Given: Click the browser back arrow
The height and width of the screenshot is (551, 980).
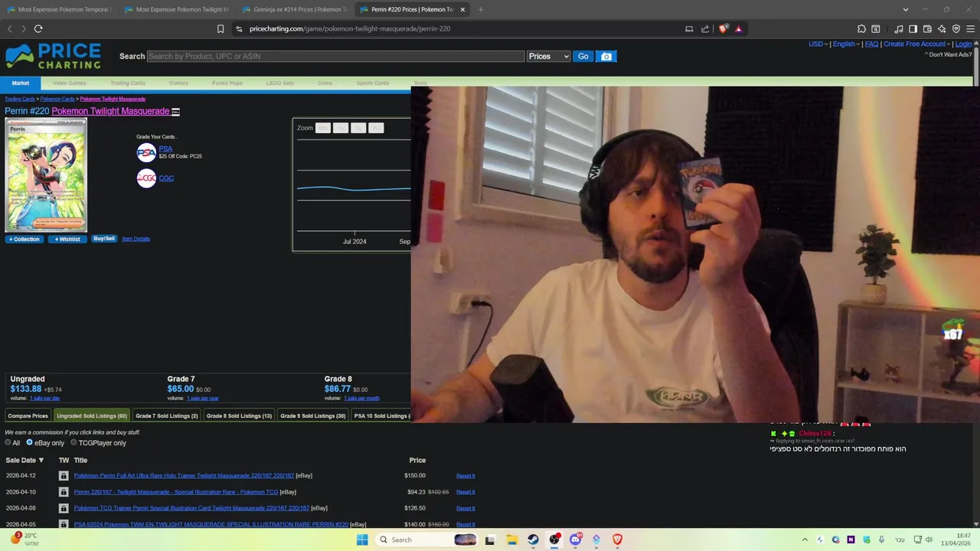Looking at the screenshot, I should tap(10, 29).
